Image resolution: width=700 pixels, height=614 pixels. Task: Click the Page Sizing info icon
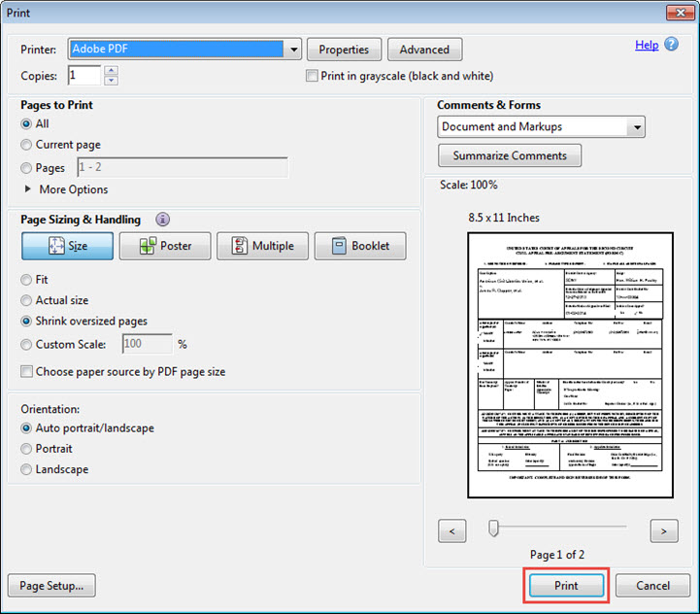coord(163,220)
